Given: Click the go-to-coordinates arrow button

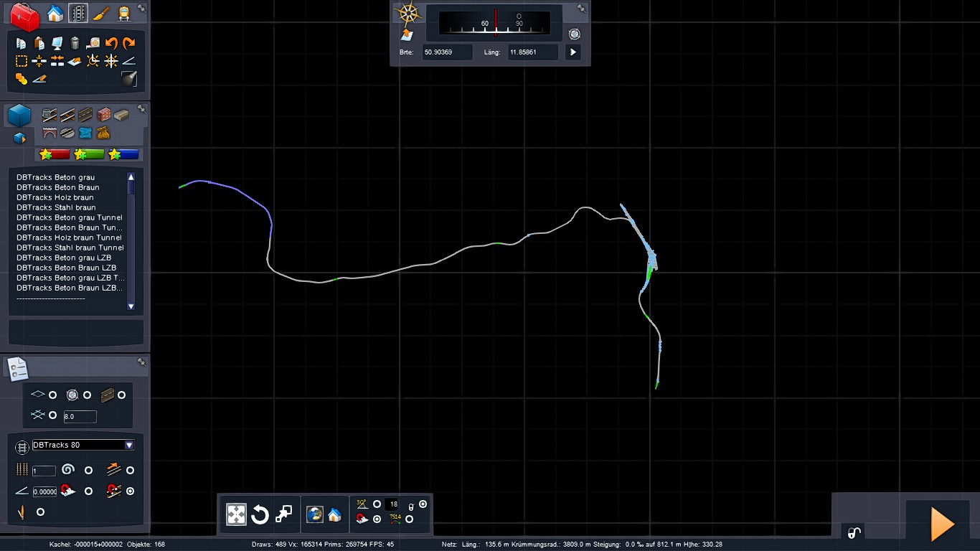Looking at the screenshot, I should [x=573, y=52].
